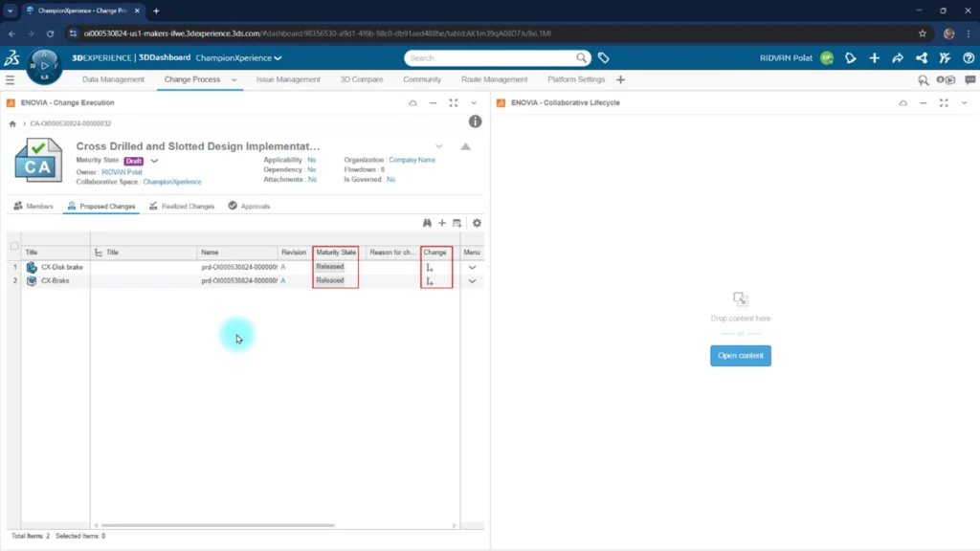This screenshot has width=980, height=551.
Task: Expand Maturity State Draft dropdown
Action: coord(154,161)
